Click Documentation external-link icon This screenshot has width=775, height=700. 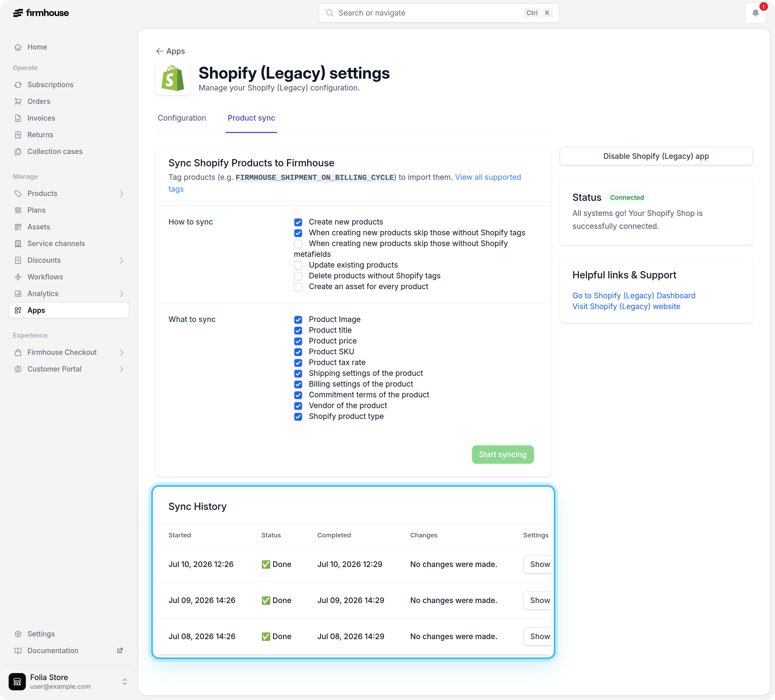(x=120, y=650)
